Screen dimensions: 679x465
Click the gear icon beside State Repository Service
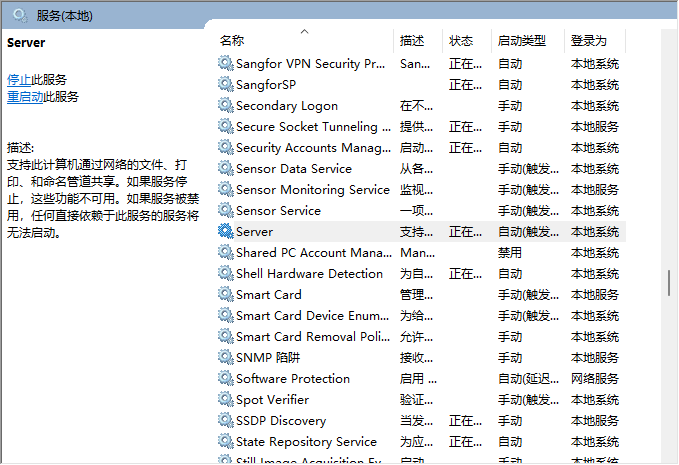click(226, 441)
